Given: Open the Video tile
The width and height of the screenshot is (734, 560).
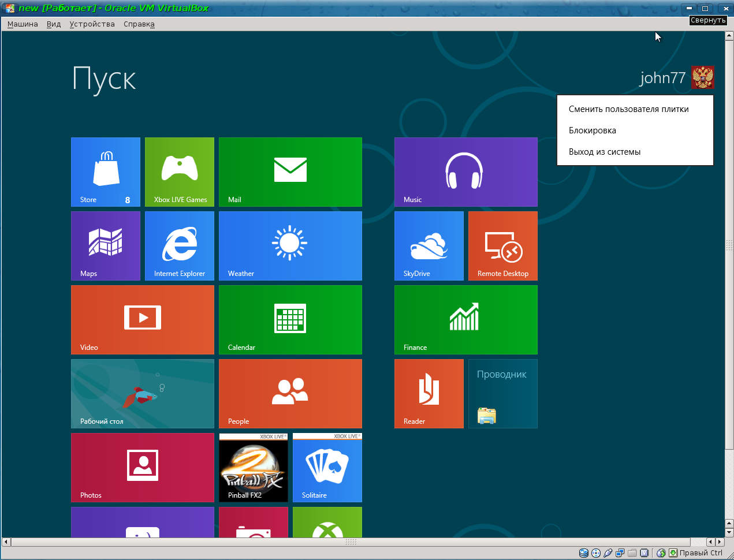Looking at the screenshot, I should tap(143, 320).
